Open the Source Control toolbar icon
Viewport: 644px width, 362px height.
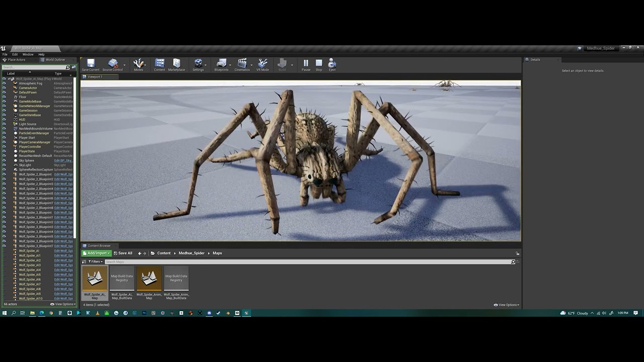click(113, 65)
